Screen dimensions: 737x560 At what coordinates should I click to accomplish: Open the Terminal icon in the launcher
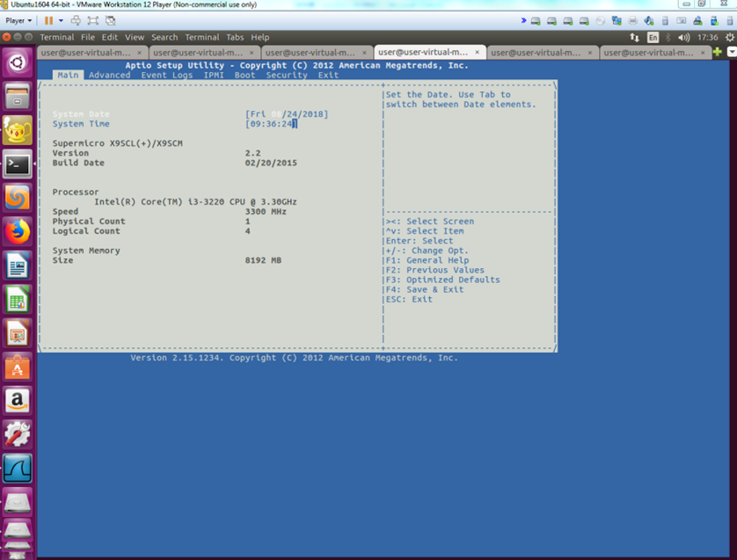[18, 164]
